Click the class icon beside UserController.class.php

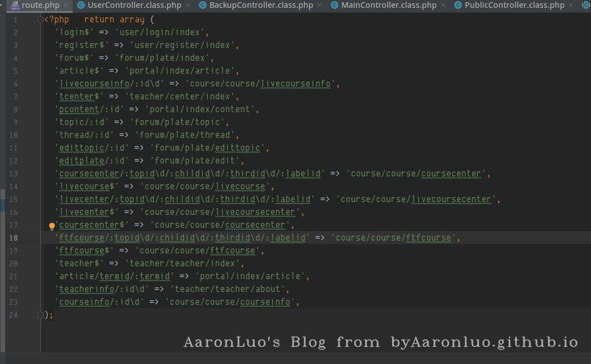(x=82, y=6)
